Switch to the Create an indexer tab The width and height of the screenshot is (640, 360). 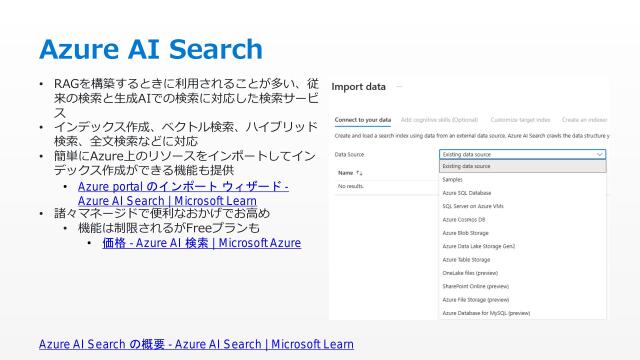click(584, 120)
